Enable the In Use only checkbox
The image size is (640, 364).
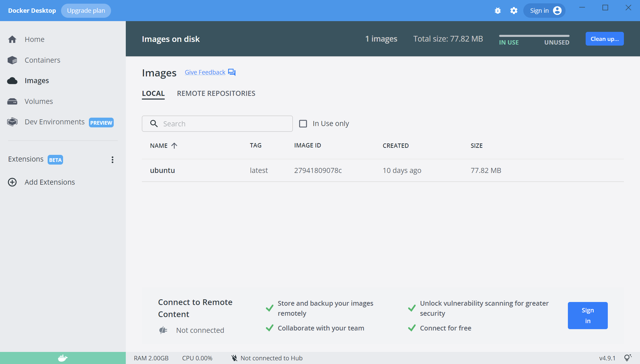[x=303, y=124]
